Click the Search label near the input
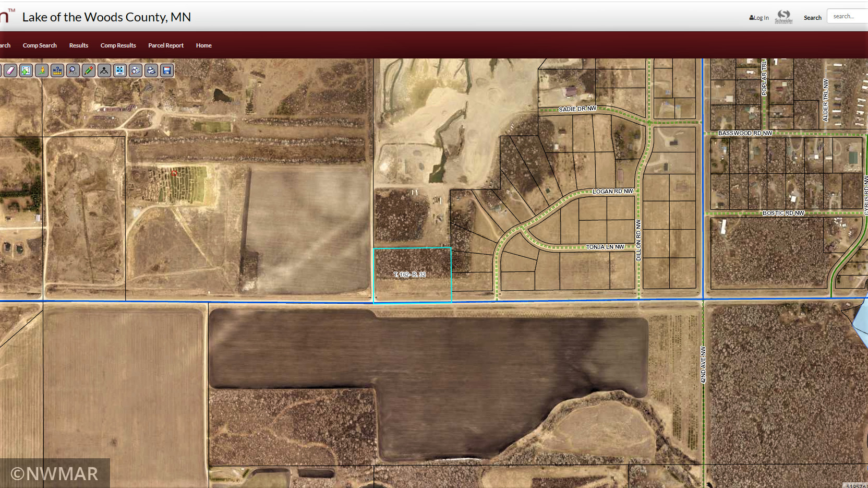Screen dimensions: 868x488 coord(813,18)
